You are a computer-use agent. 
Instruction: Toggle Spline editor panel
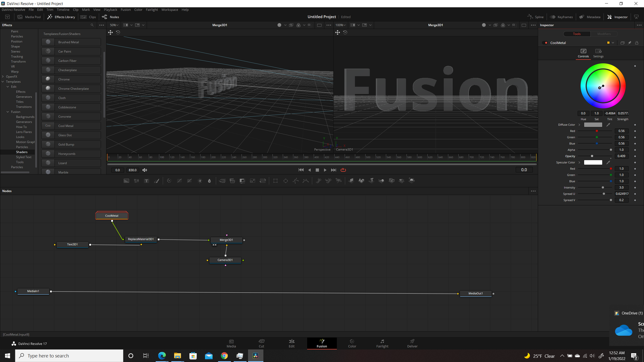pyautogui.click(x=536, y=17)
